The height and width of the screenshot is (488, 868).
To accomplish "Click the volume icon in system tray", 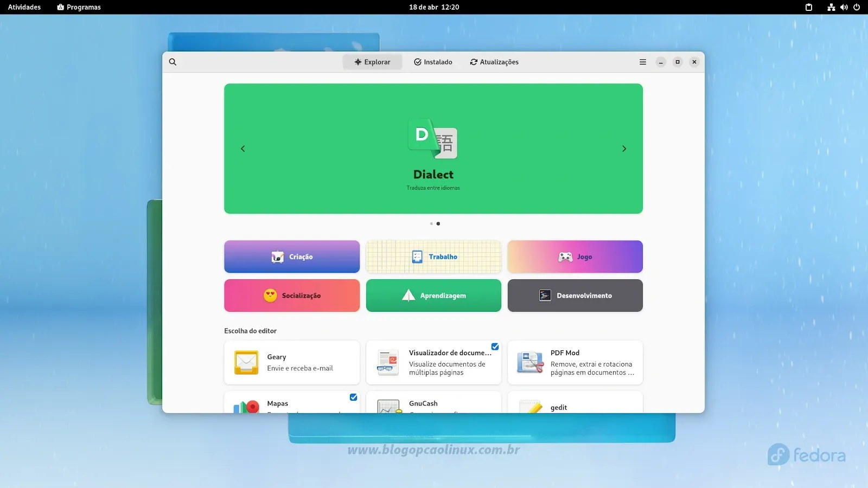I will pyautogui.click(x=844, y=7).
